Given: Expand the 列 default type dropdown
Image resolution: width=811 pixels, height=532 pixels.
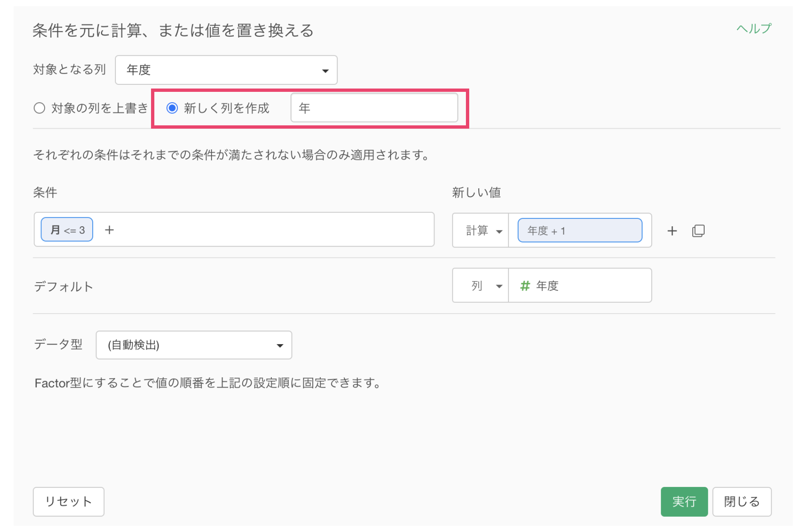Looking at the screenshot, I should tap(482, 286).
